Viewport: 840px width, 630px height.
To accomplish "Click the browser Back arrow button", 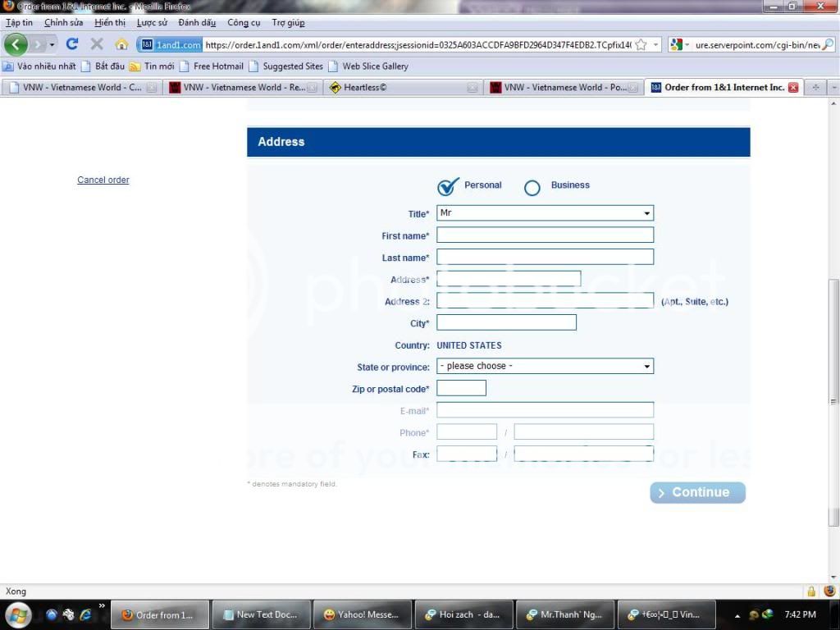I will 16,44.
